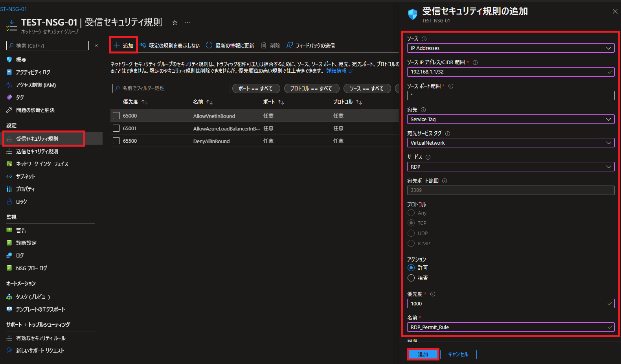Click the ソース == すべて filter pill
The height and width of the screenshot is (364, 621).
(x=367, y=88)
